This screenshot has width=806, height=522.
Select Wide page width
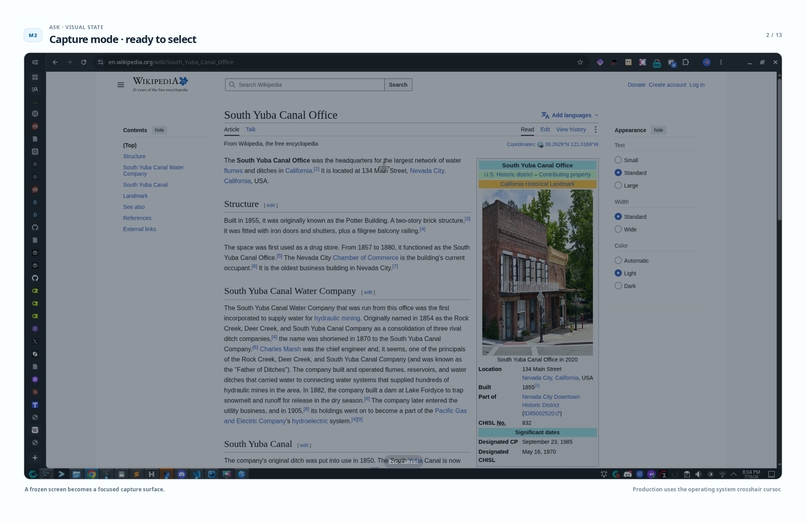(x=618, y=229)
